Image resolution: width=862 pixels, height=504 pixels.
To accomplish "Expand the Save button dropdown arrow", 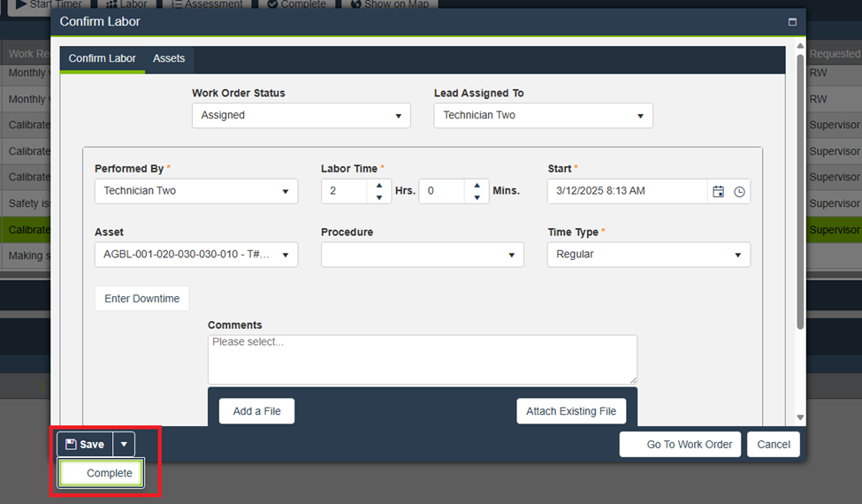I will [124, 444].
